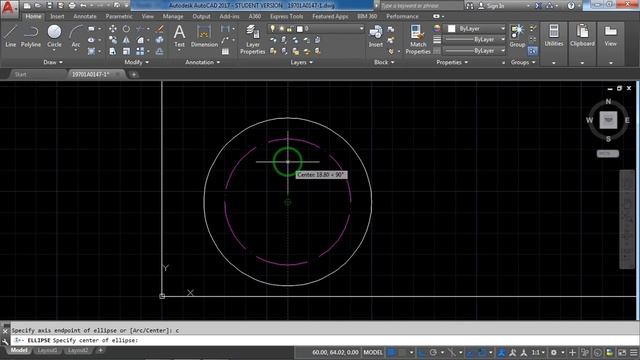The image size is (640, 360).
Task: Insert a Table from Annotation panel
Action: tap(225, 51)
